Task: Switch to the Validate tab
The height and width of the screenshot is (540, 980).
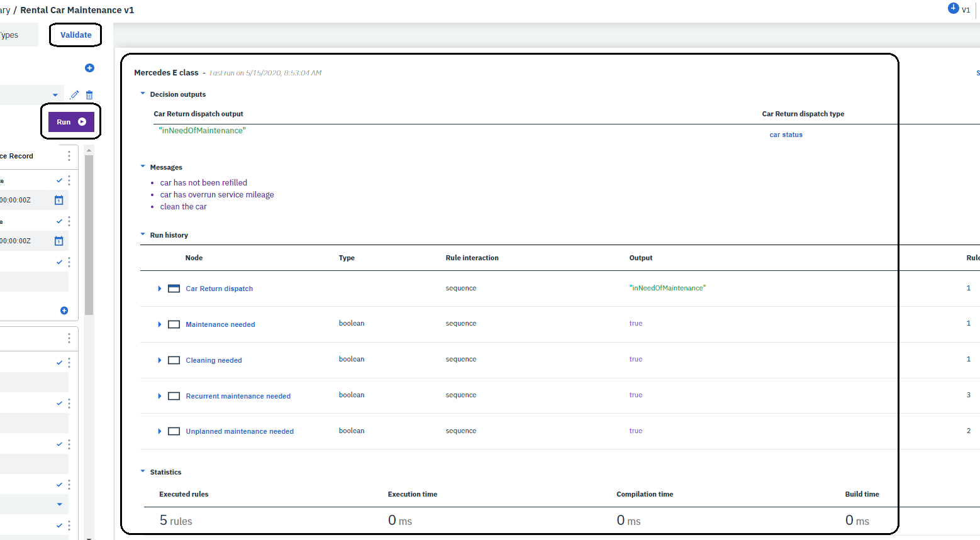Action: 75,35
